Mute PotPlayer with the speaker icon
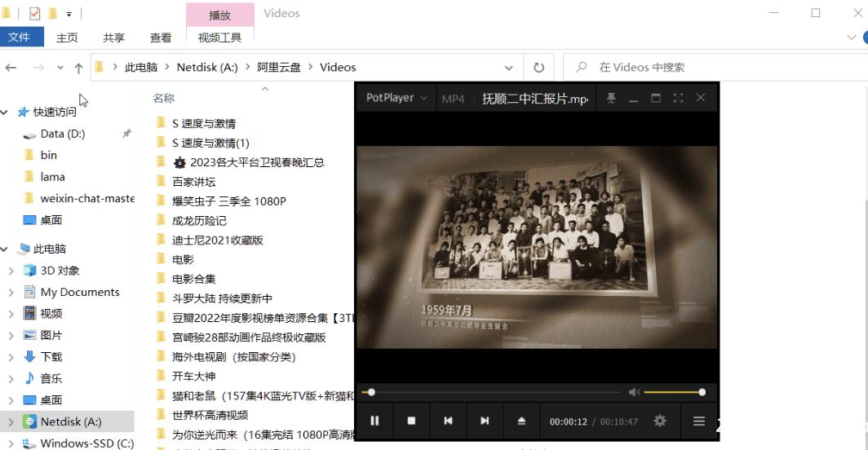The image size is (868, 450). 634,392
